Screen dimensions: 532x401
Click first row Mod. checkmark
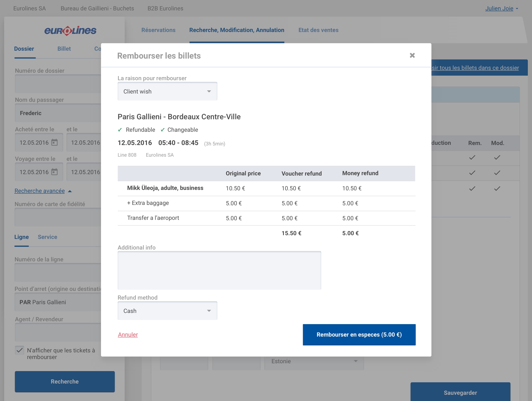click(497, 157)
